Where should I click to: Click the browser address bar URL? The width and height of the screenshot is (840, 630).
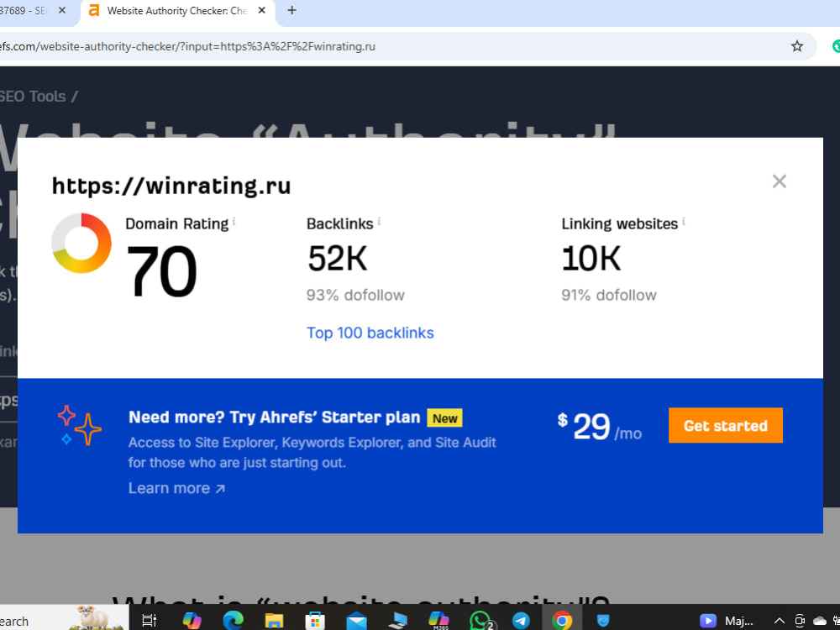187,46
